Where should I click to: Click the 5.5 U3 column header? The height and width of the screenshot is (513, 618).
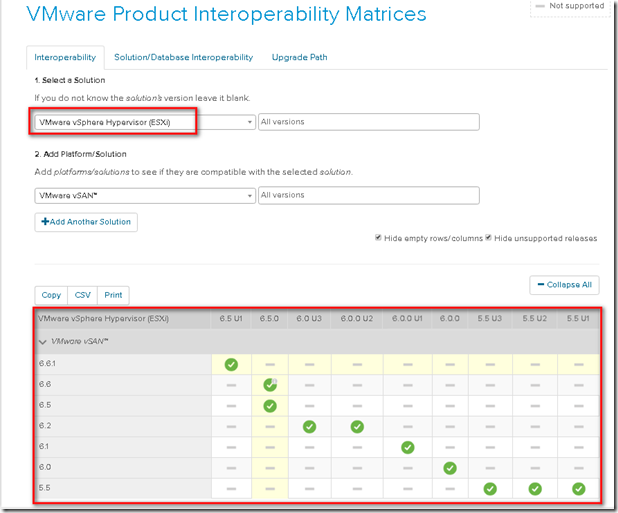pos(490,319)
